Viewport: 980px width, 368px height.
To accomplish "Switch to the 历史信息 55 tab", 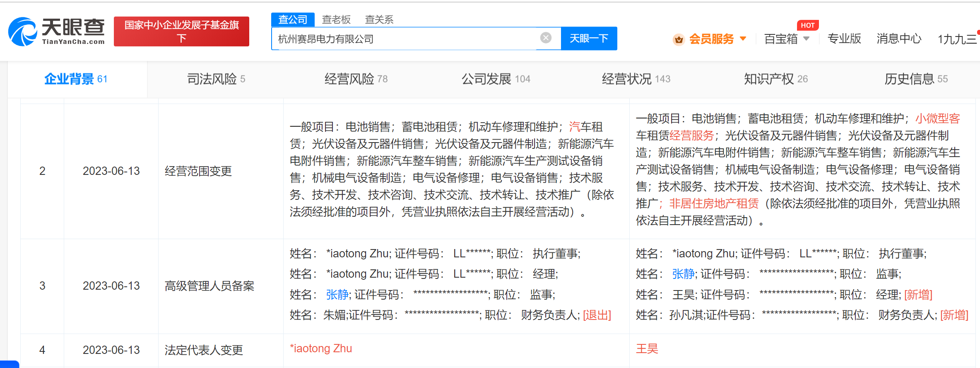I will tap(916, 79).
